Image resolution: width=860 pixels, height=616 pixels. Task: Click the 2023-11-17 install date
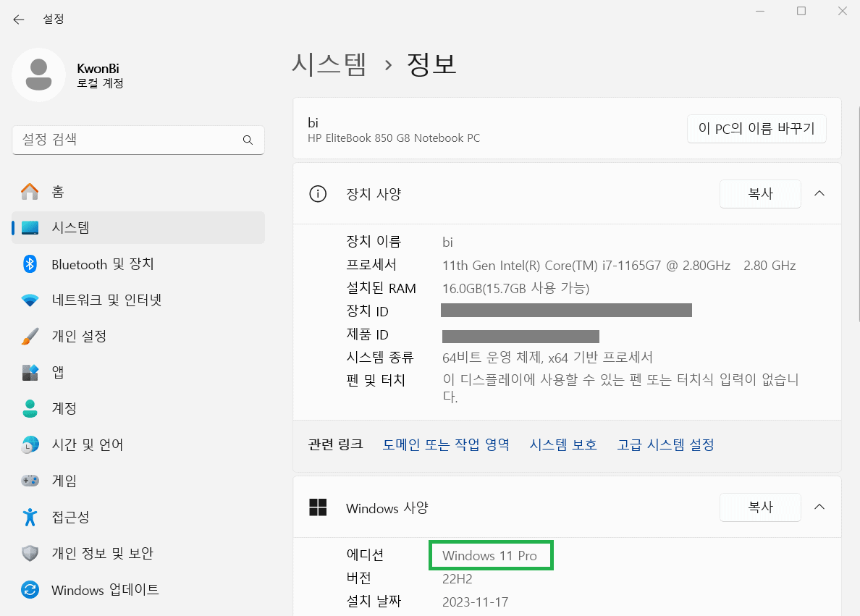(476, 602)
